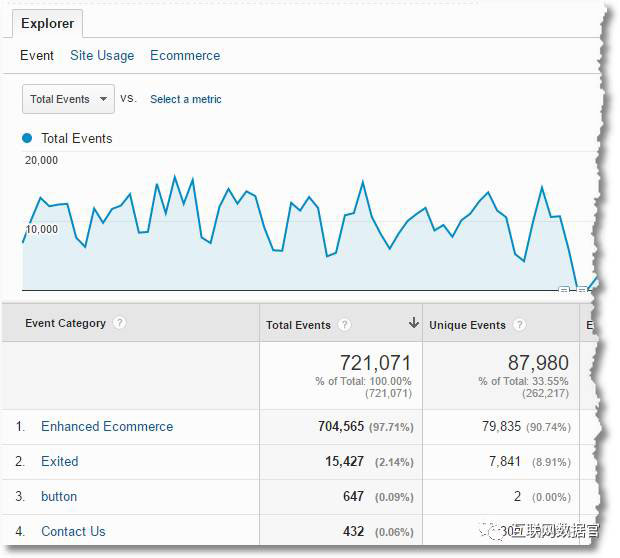This screenshot has height=558, width=620.
Task: Choose a comparison with Select a metric
Action: 186,99
